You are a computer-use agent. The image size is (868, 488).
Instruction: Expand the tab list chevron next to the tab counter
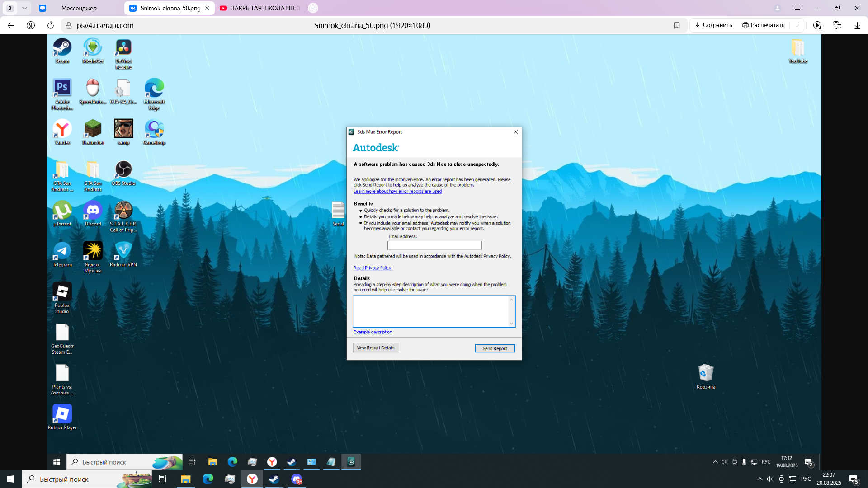click(x=24, y=8)
